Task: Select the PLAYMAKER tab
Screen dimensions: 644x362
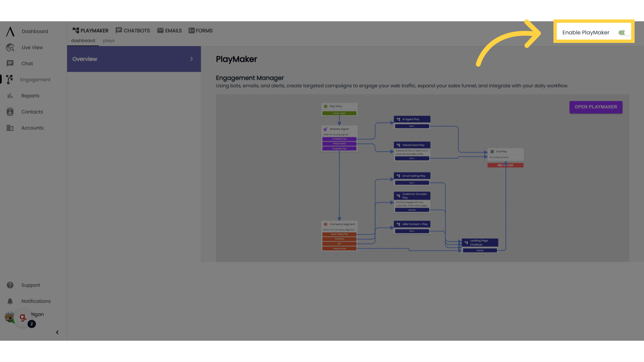Action: point(90,31)
